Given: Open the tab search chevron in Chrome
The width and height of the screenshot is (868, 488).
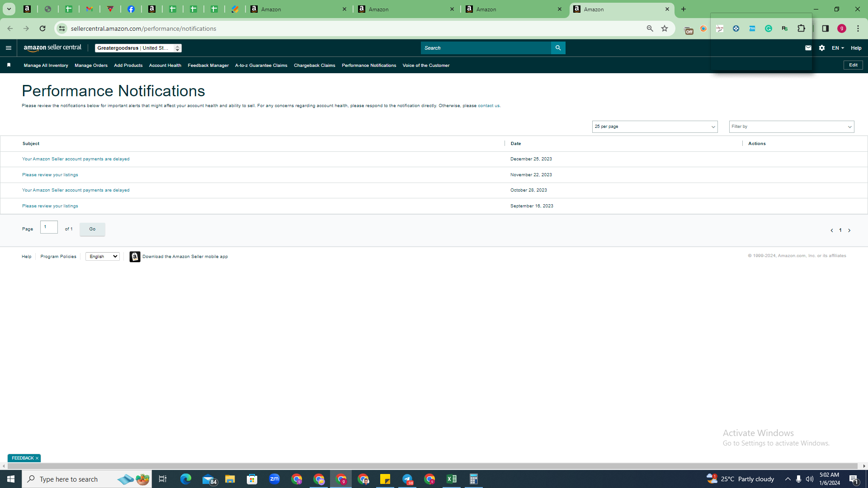Looking at the screenshot, I should [x=9, y=9].
